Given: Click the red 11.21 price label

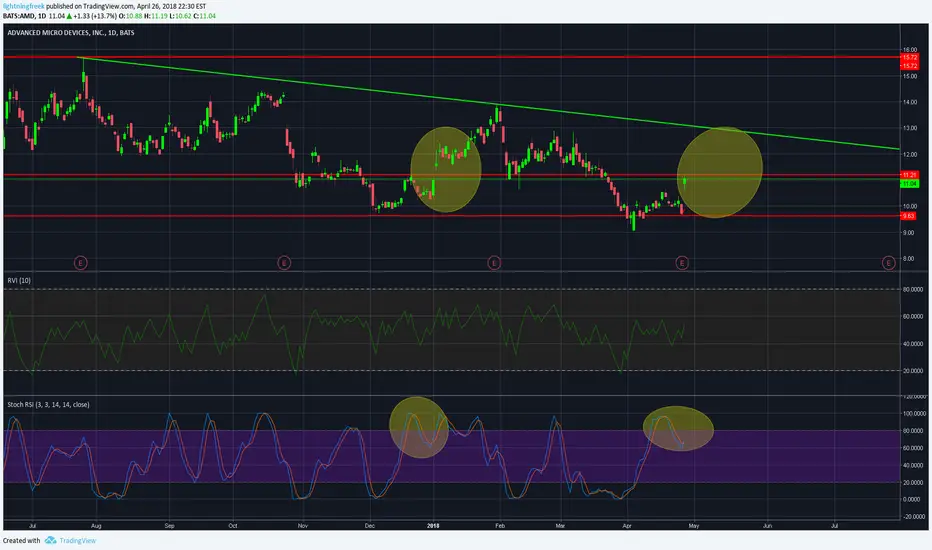Looking at the screenshot, I should click(909, 175).
